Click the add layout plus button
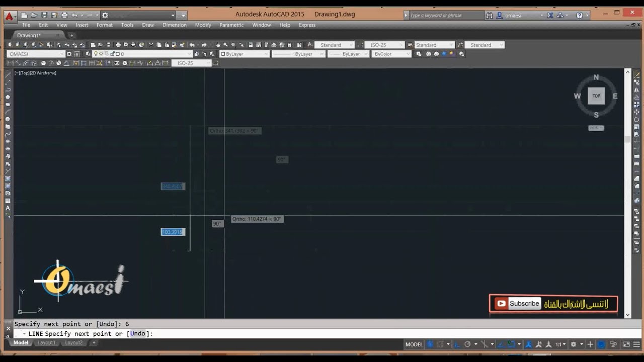This screenshot has height=362, width=644. (x=94, y=343)
